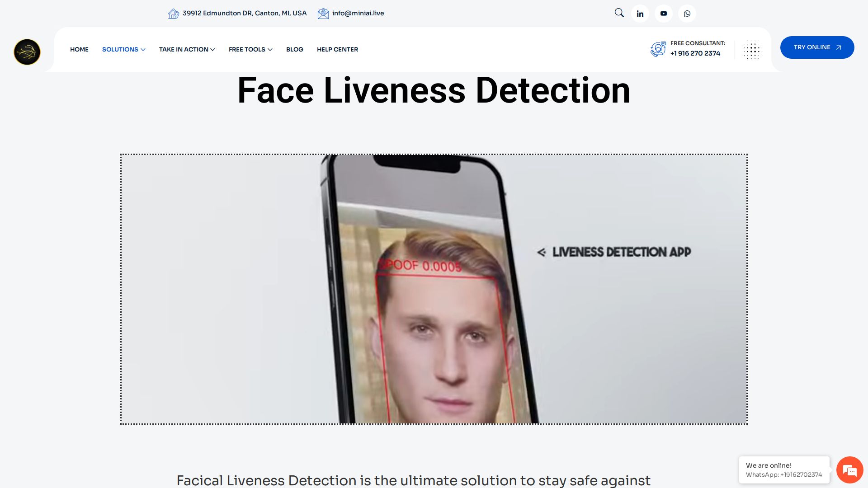Screen dimensions: 868x488
Task: Click the MiniAI round logo
Action: [27, 52]
